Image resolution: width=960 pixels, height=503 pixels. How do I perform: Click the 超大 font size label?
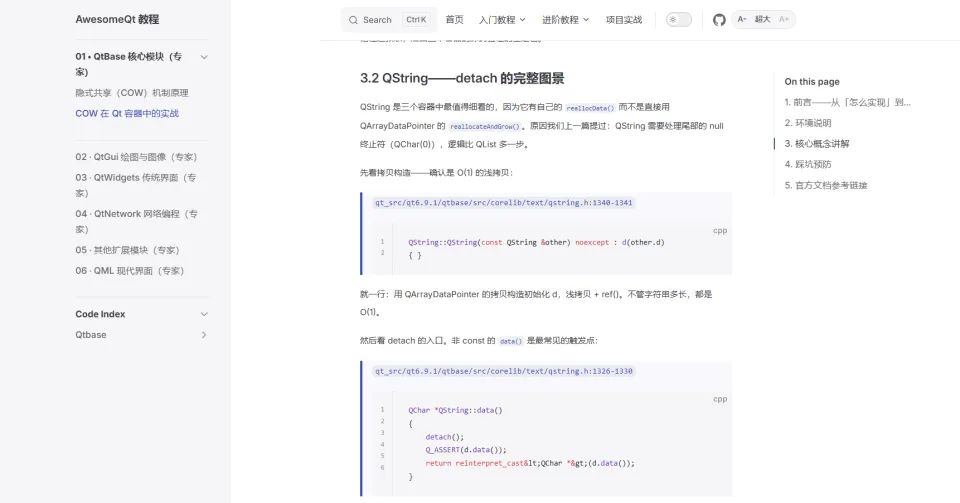click(x=762, y=20)
